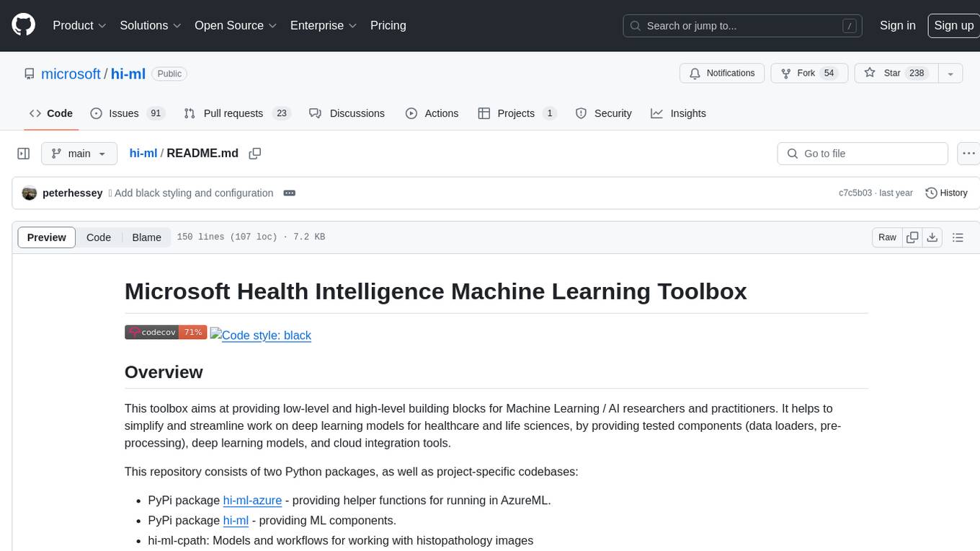Open the Add black styling commit message
The width and height of the screenshot is (980, 551).
coord(194,193)
